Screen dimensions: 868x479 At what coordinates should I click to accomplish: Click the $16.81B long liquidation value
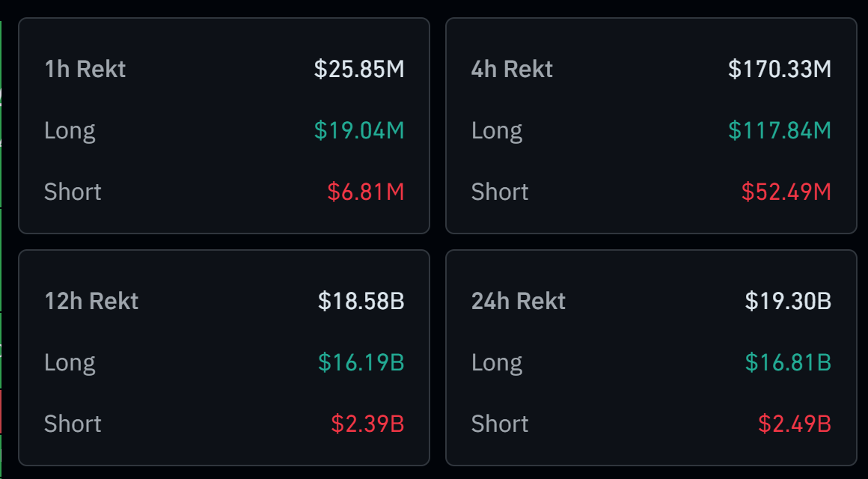(x=788, y=363)
